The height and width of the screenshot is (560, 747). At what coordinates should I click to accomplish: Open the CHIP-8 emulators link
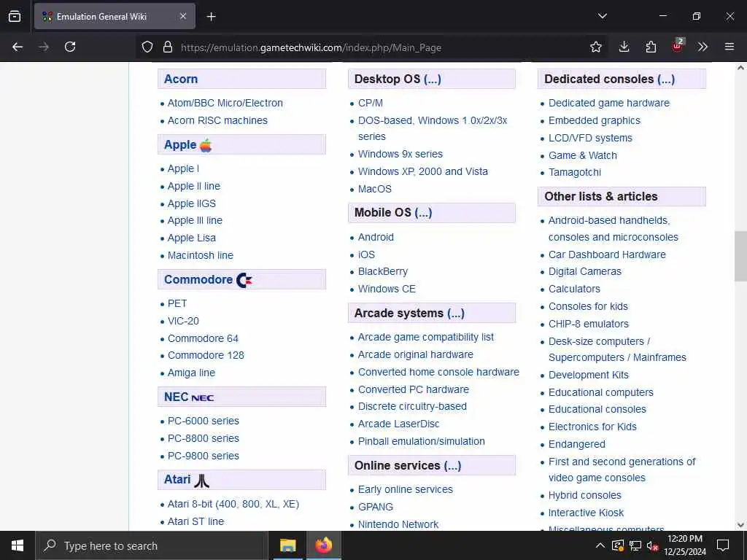pos(589,324)
